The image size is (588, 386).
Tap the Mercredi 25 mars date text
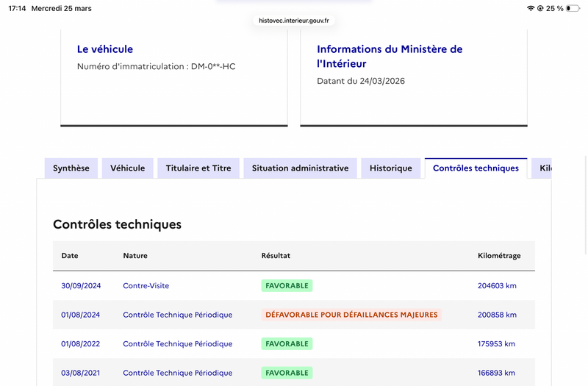pyautogui.click(x=62, y=8)
